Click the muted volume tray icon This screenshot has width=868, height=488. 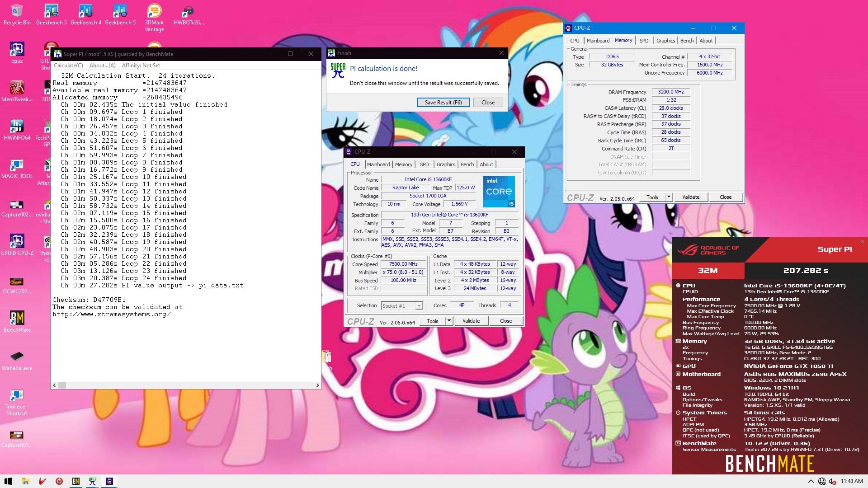(832, 481)
